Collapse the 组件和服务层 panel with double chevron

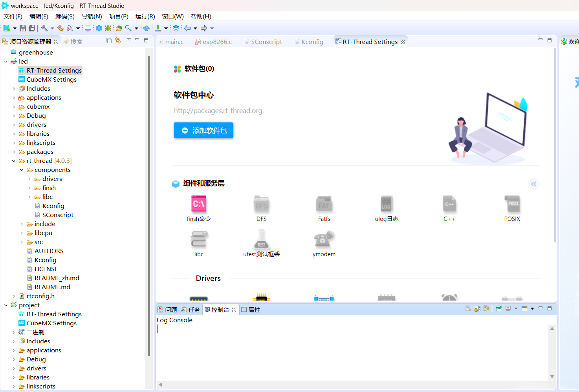tap(533, 184)
